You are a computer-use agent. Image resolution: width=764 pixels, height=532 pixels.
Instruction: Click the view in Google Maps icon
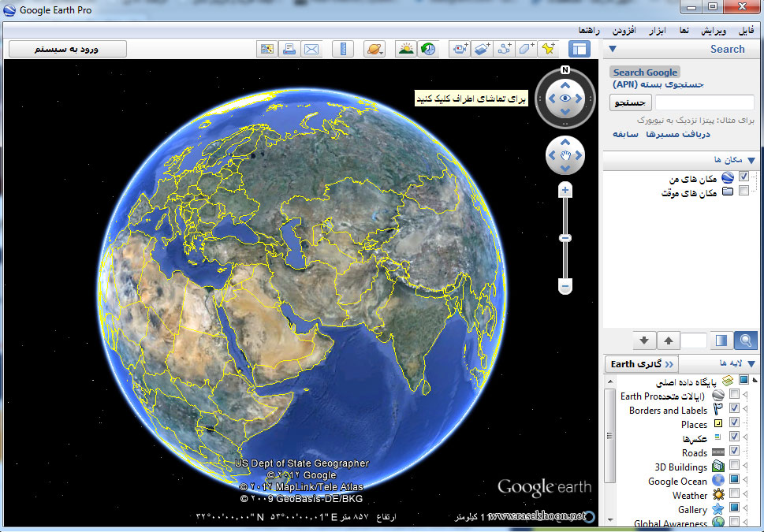(267, 49)
